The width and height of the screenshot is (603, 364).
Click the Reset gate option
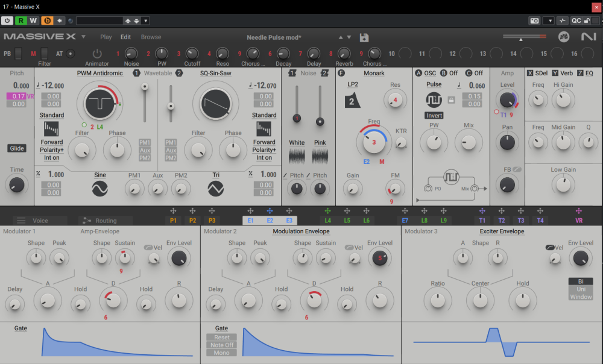(x=221, y=337)
